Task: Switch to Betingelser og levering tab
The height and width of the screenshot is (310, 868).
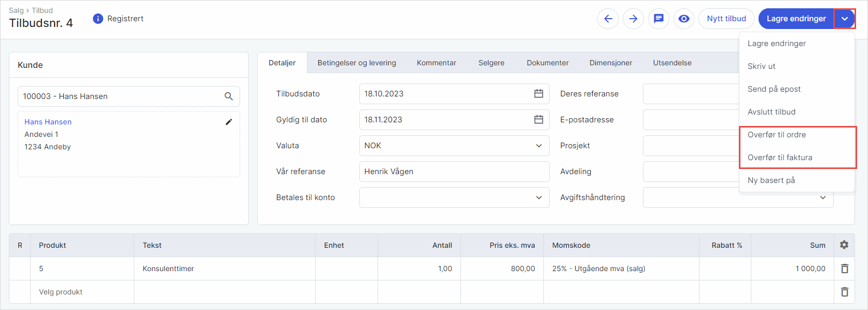Action: (357, 63)
